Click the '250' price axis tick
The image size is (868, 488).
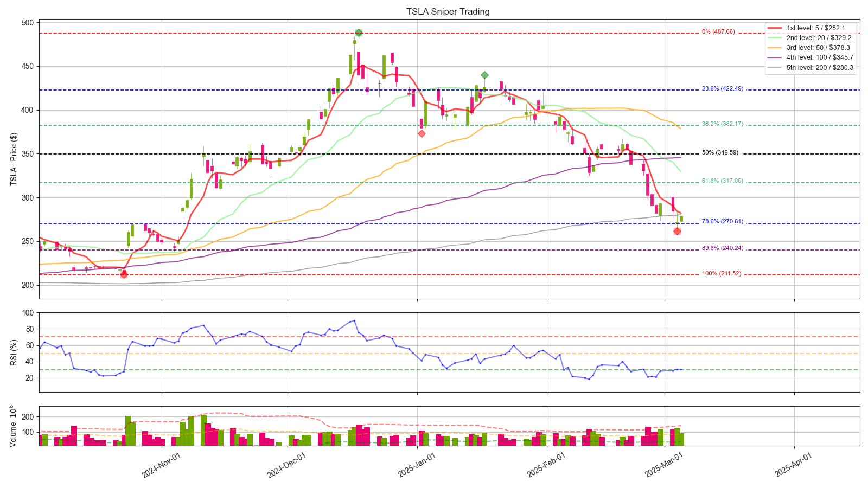(x=28, y=241)
